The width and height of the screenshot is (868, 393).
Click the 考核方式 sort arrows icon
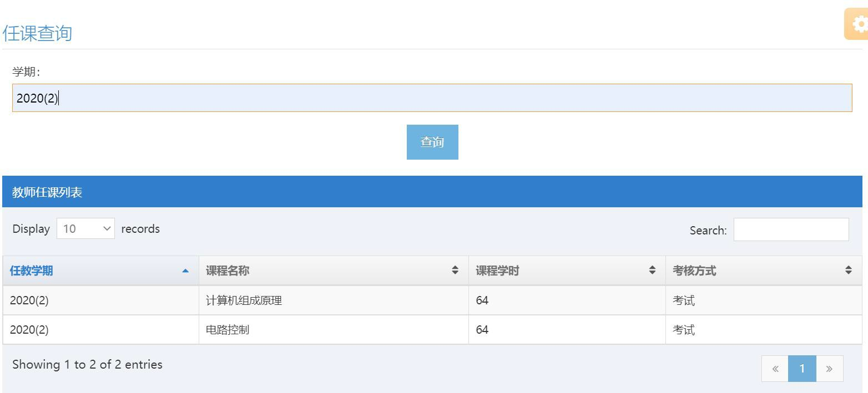click(849, 270)
